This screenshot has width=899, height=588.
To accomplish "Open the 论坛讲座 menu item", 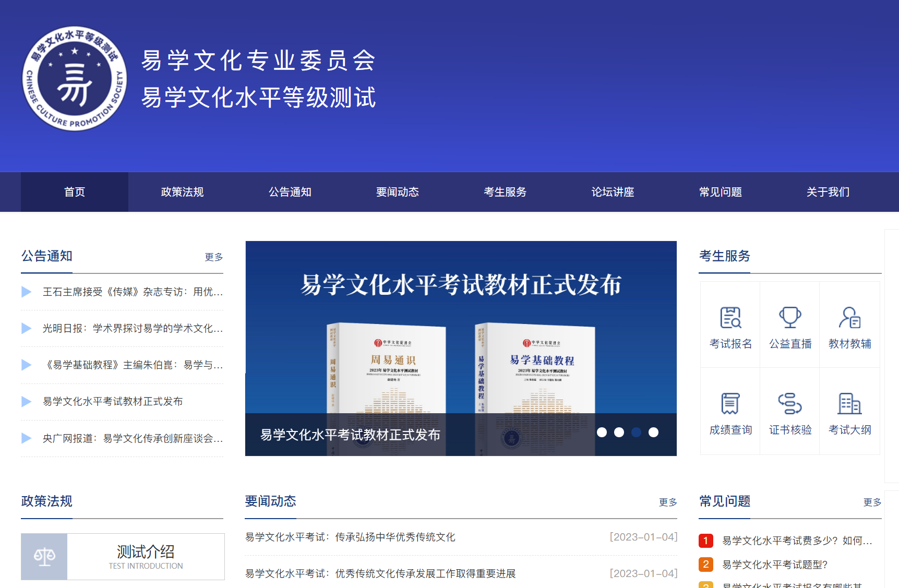I will click(x=612, y=192).
